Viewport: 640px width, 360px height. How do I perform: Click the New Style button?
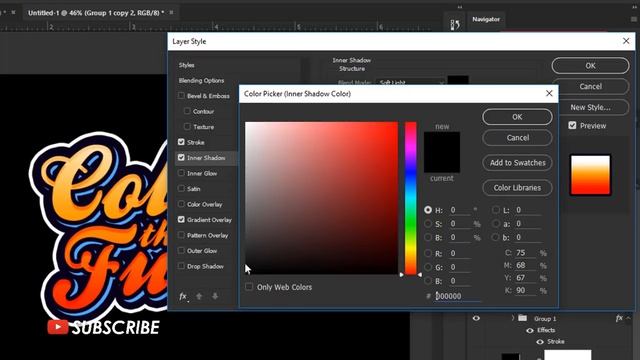[590, 107]
